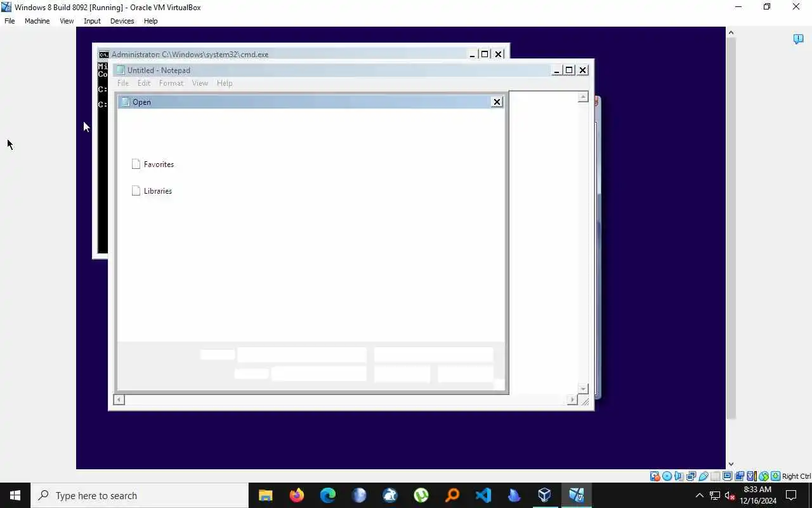Click the Windows taskbar search box

(140, 495)
